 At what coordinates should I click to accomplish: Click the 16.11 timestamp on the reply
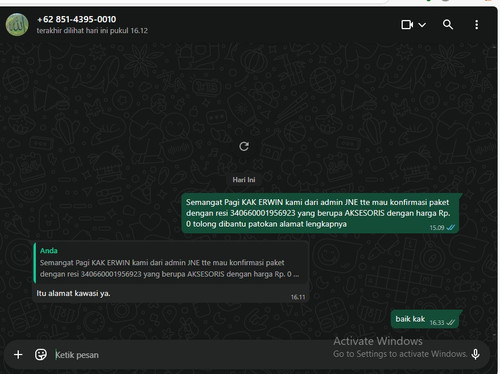[298, 297]
